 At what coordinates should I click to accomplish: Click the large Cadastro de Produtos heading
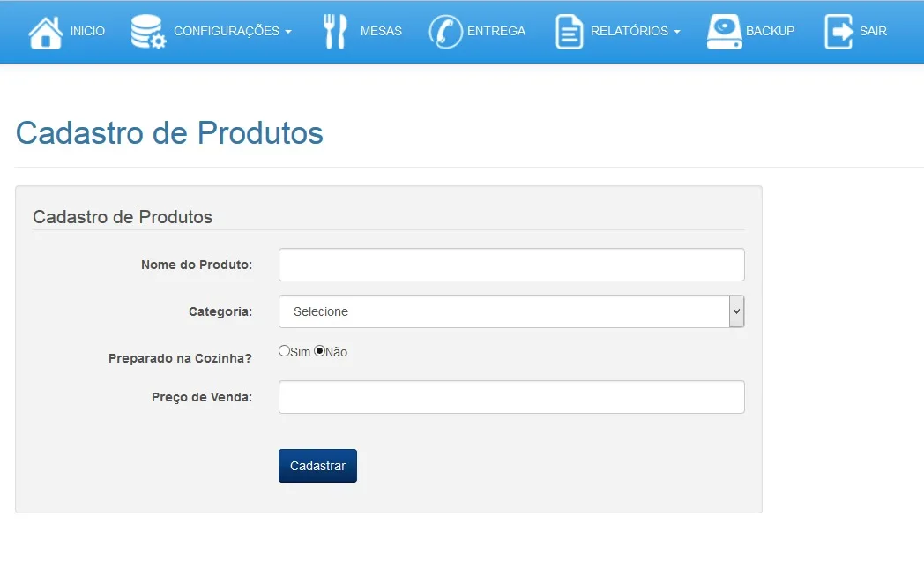pos(169,132)
